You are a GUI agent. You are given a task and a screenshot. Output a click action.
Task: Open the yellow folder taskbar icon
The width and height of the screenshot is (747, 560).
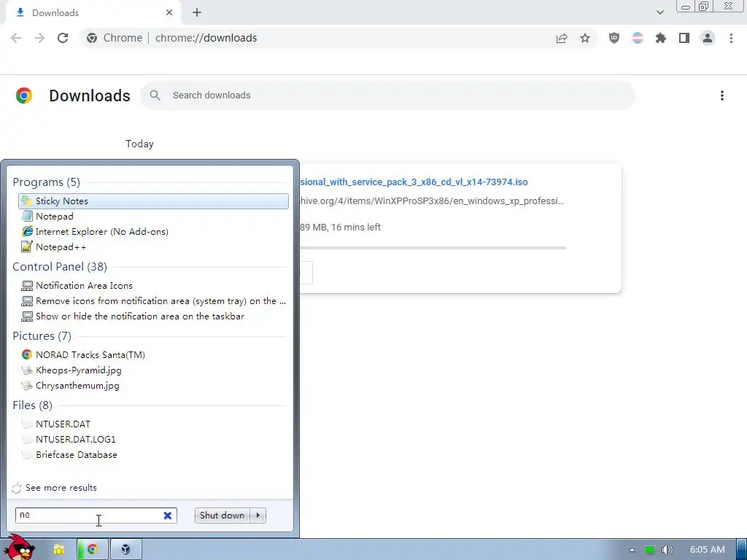tap(58, 550)
